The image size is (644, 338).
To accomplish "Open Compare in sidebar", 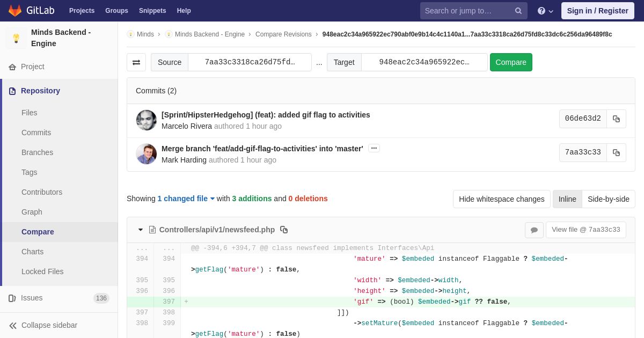I will 38,232.
